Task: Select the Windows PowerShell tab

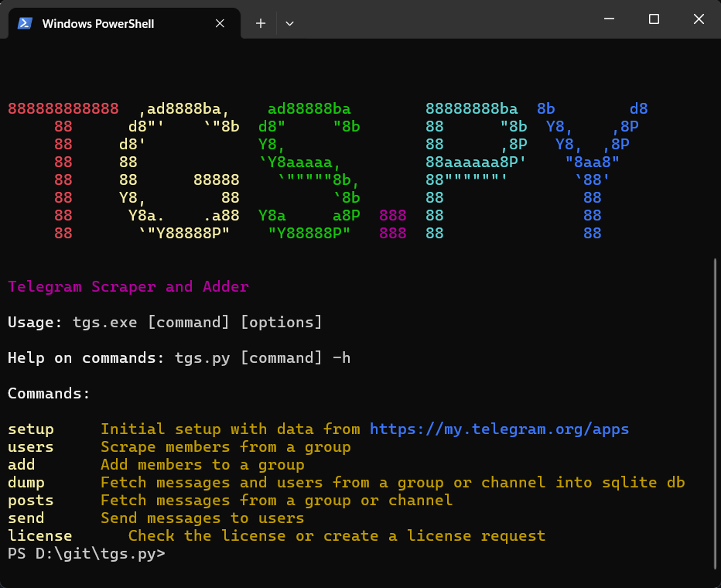Action: point(124,23)
